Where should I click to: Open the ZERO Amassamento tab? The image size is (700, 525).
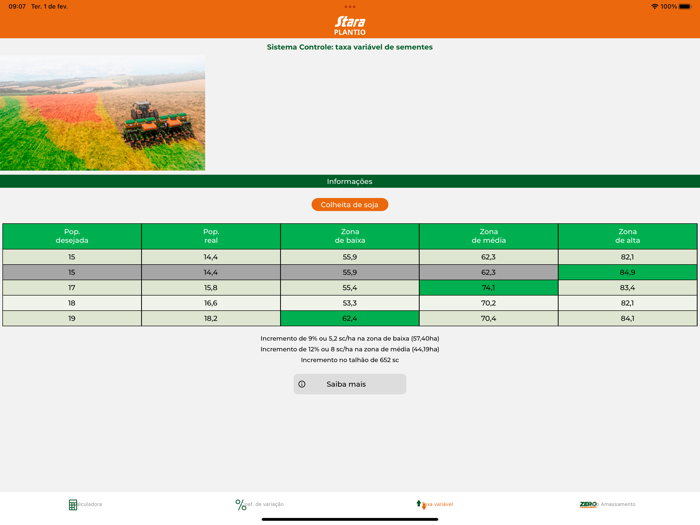pyautogui.click(x=608, y=504)
